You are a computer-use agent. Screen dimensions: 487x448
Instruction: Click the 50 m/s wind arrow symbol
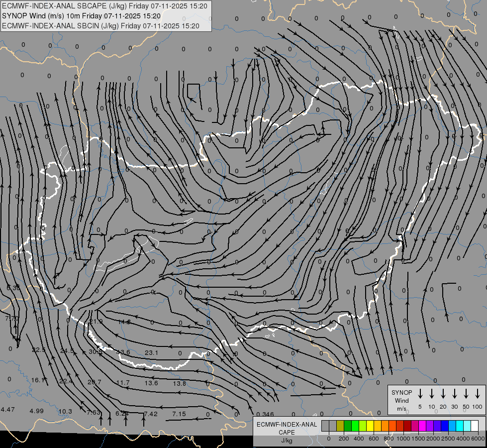[466, 394]
